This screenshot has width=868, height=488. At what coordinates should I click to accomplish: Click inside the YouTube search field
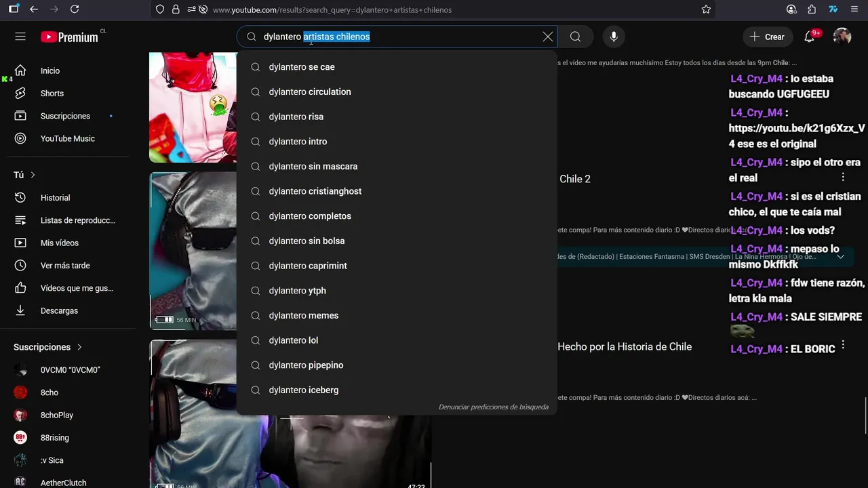point(397,37)
